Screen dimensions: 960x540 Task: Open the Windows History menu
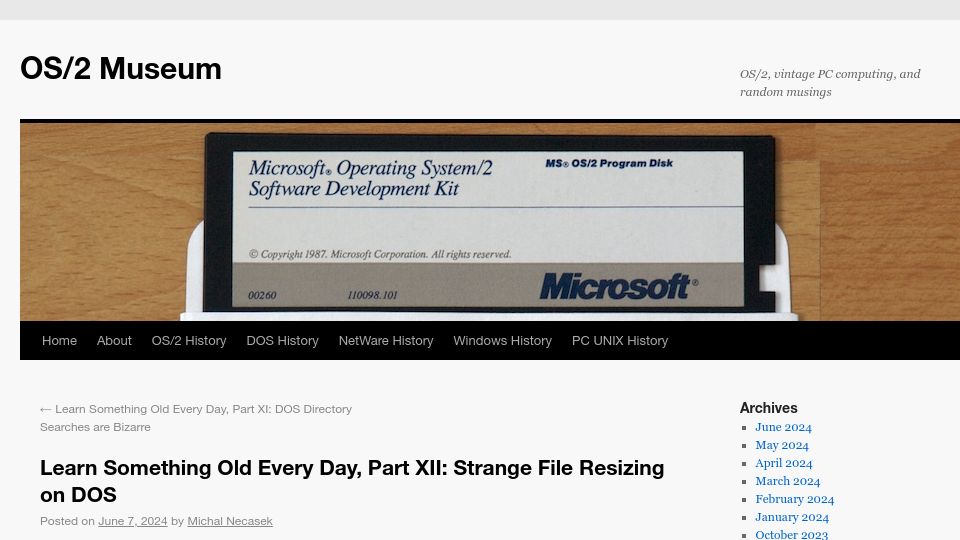(502, 340)
